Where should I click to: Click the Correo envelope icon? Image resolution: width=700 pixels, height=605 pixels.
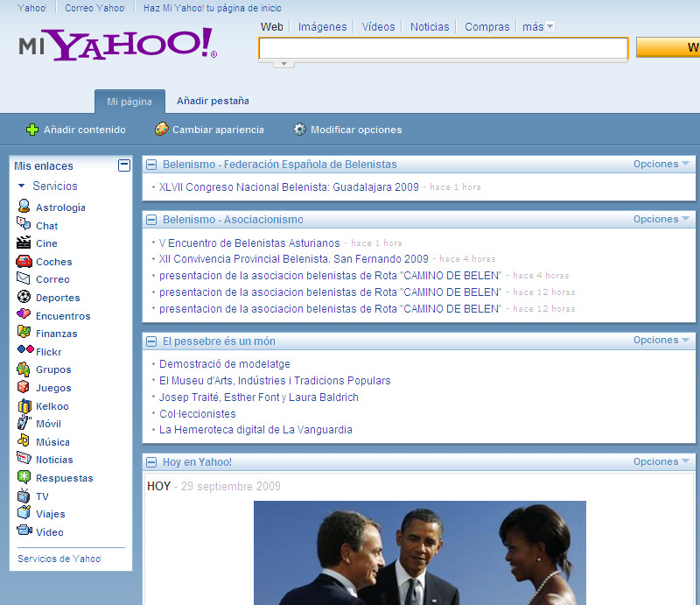tap(24, 278)
